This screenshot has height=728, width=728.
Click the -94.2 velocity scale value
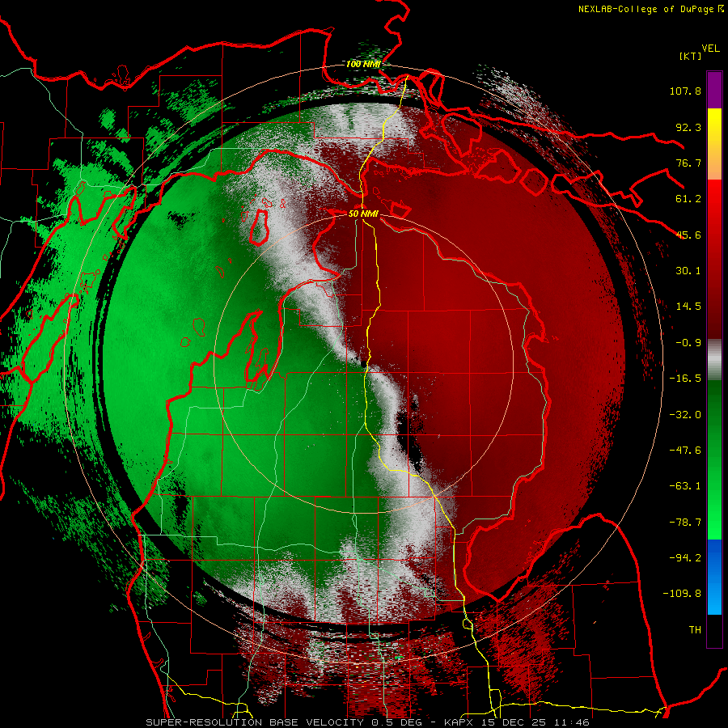pyautogui.click(x=685, y=558)
